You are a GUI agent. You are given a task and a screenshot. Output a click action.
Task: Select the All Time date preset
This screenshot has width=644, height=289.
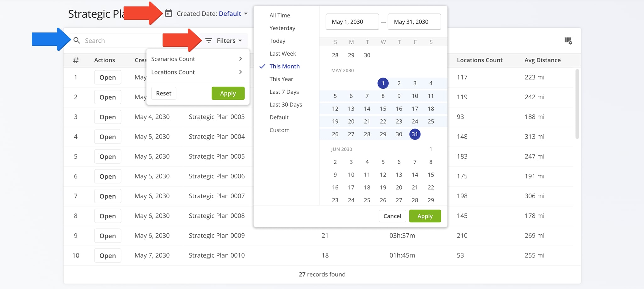coord(280,15)
